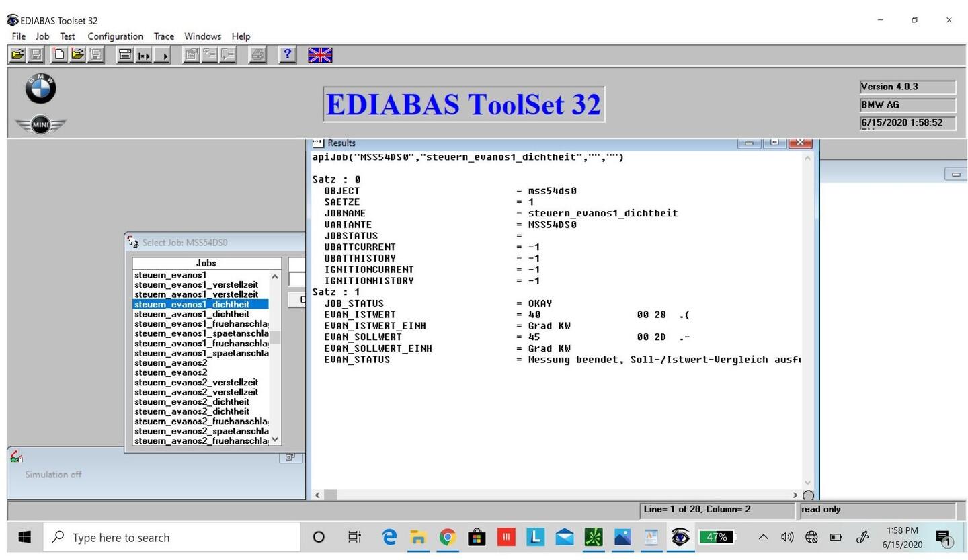The image size is (968, 560).
Task: Select steuern_evanos1_verstellzeit in the Jobs list
Action: point(196,284)
